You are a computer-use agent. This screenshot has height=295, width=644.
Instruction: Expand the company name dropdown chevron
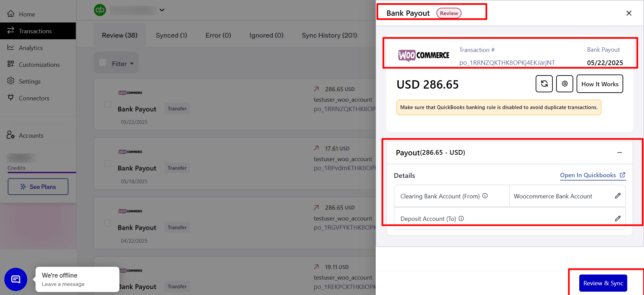[x=162, y=10]
